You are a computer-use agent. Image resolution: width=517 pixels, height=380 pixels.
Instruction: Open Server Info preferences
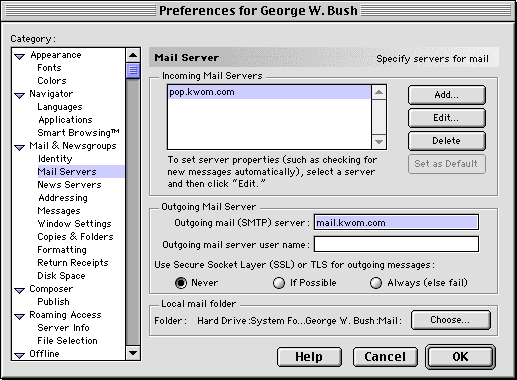(x=63, y=328)
